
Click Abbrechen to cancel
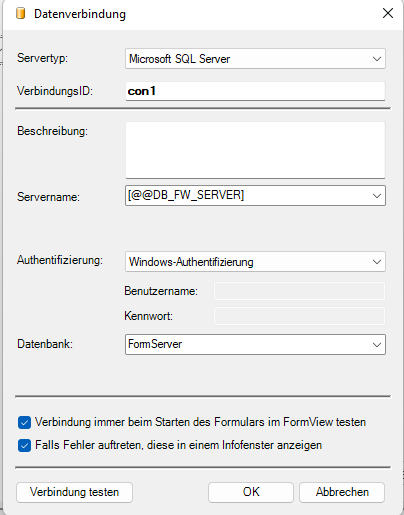coord(342,492)
